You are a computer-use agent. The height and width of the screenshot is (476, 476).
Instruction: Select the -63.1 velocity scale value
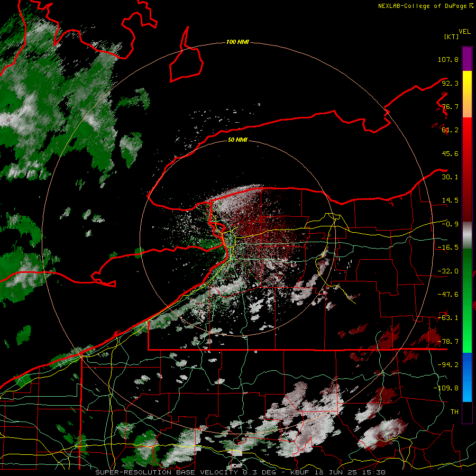(x=448, y=318)
